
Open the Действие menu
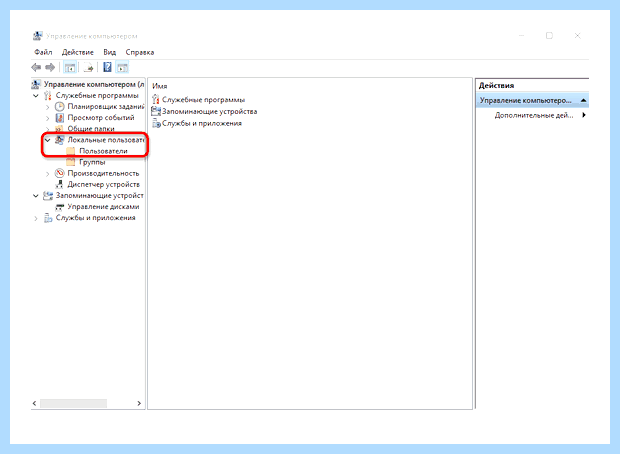coord(78,52)
